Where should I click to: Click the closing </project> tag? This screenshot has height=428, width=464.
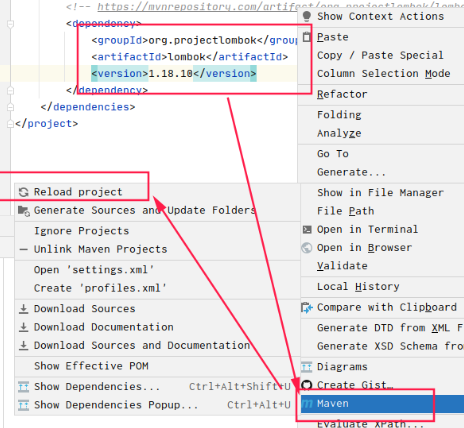pyautogui.click(x=47, y=124)
